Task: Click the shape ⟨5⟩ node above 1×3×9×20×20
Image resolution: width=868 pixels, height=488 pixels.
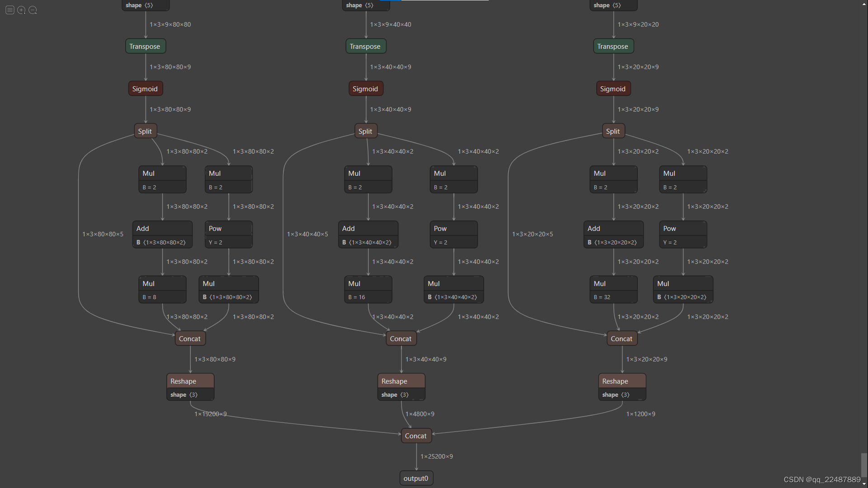Action: [x=613, y=5]
